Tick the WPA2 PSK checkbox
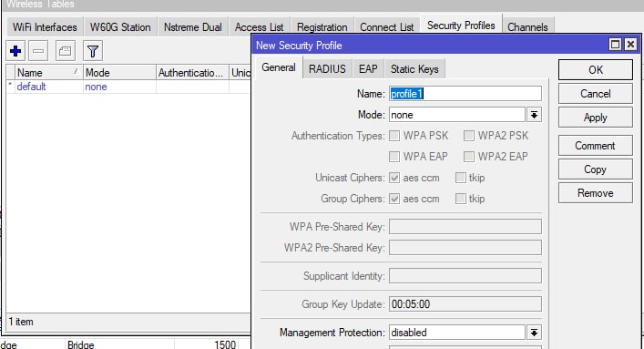 click(x=468, y=136)
